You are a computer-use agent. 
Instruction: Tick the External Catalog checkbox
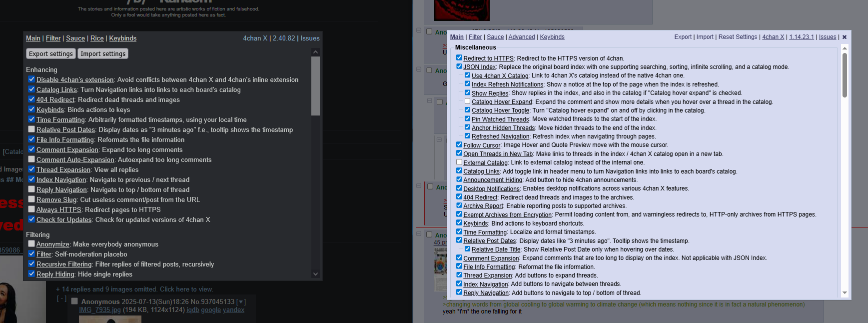pyautogui.click(x=459, y=162)
